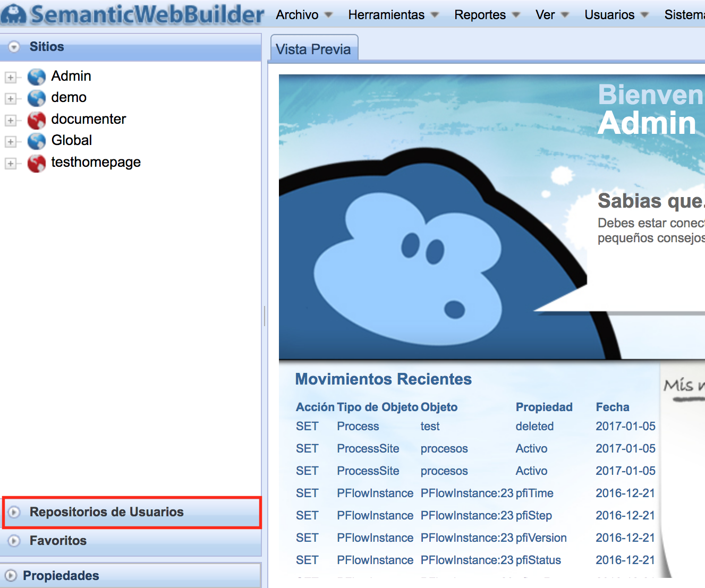Viewport: 705px width, 588px height.
Task: Click the SemanticWebBuilder logo
Action: [x=132, y=14]
